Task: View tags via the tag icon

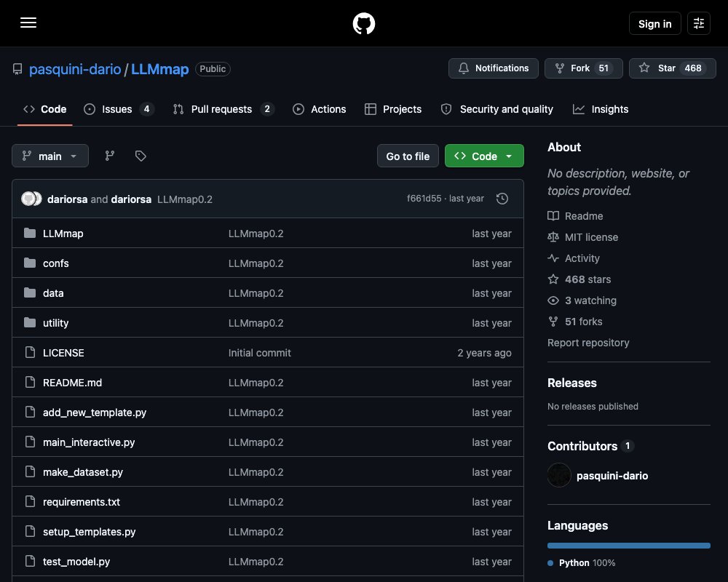Action: [x=141, y=156]
